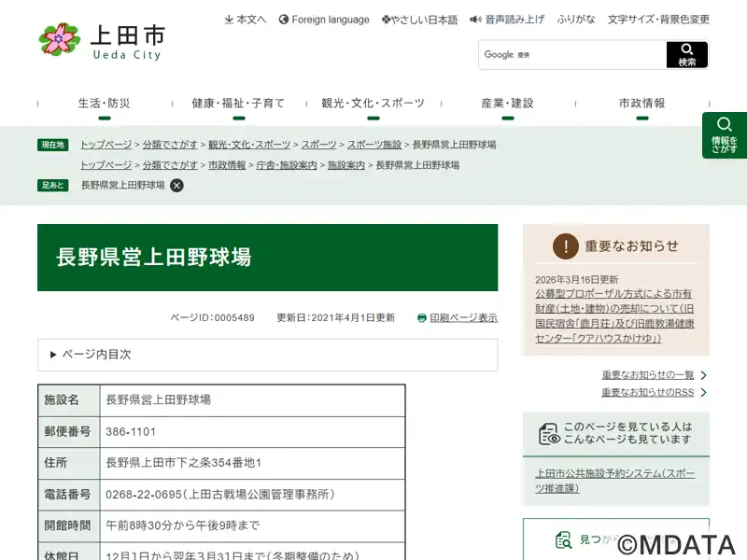Open the 観光・文化・スポーツ menu
Viewport: 747px width, 560px height.
[373, 104]
